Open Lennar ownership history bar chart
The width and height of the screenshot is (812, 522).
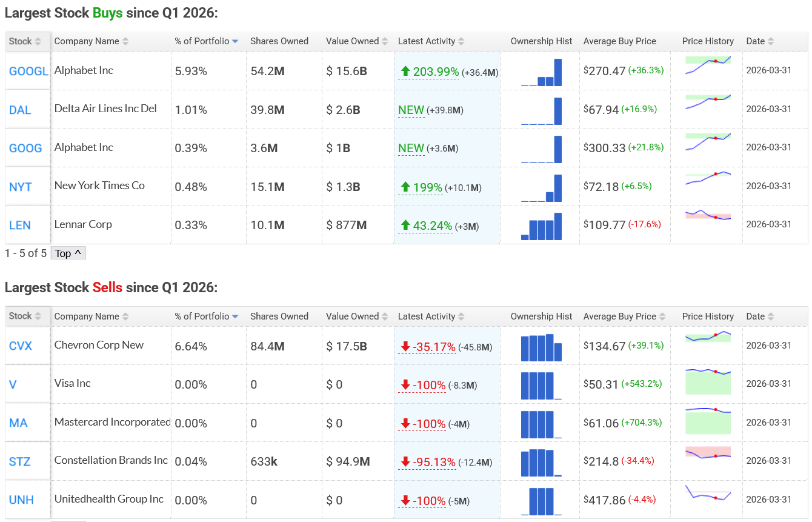[x=542, y=226]
